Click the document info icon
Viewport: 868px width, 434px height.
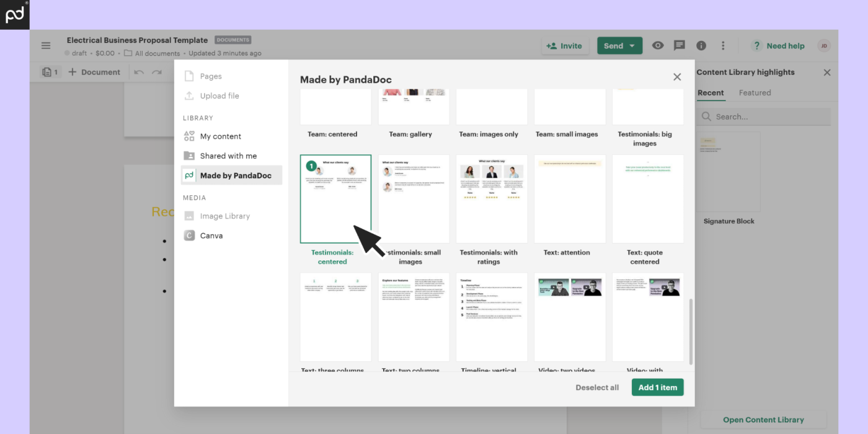pyautogui.click(x=701, y=45)
